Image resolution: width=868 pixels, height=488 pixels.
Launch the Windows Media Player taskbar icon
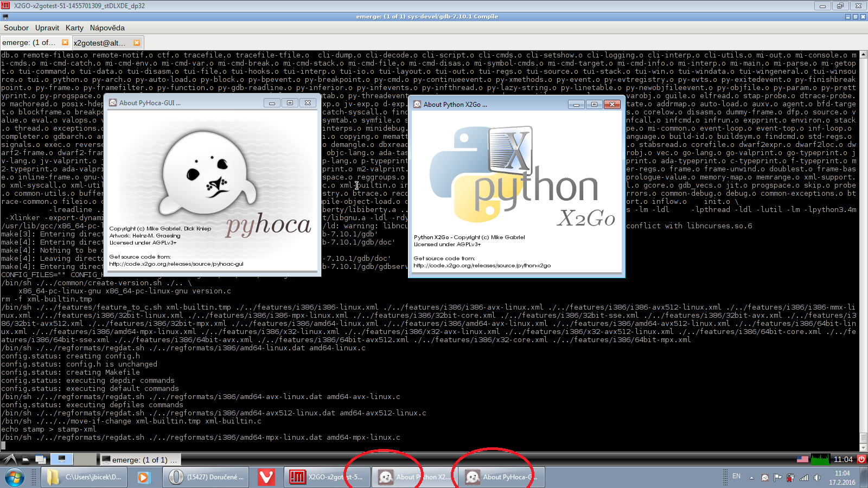144,477
